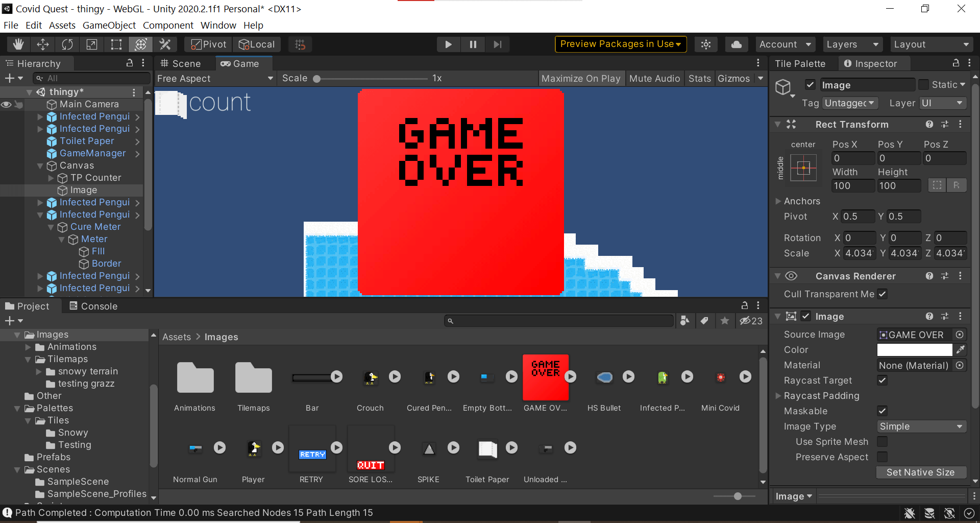Image resolution: width=980 pixels, height=523 pixels.
Task: Open Layers dropdown
Action: (x=852, y=44)
